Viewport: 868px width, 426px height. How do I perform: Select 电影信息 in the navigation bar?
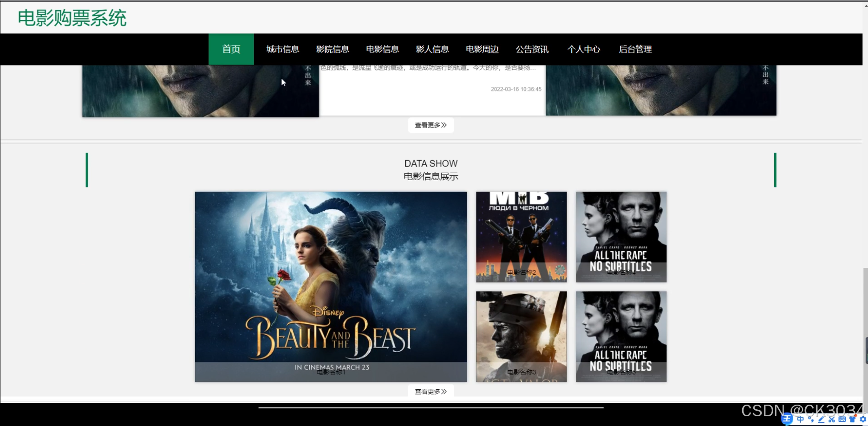[382, 49]
